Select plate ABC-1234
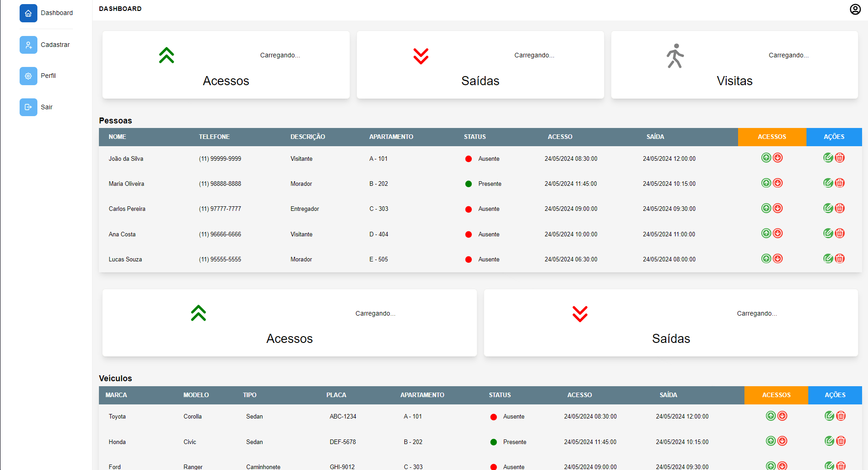Screen dimensions: 868x470 [343, 417]
